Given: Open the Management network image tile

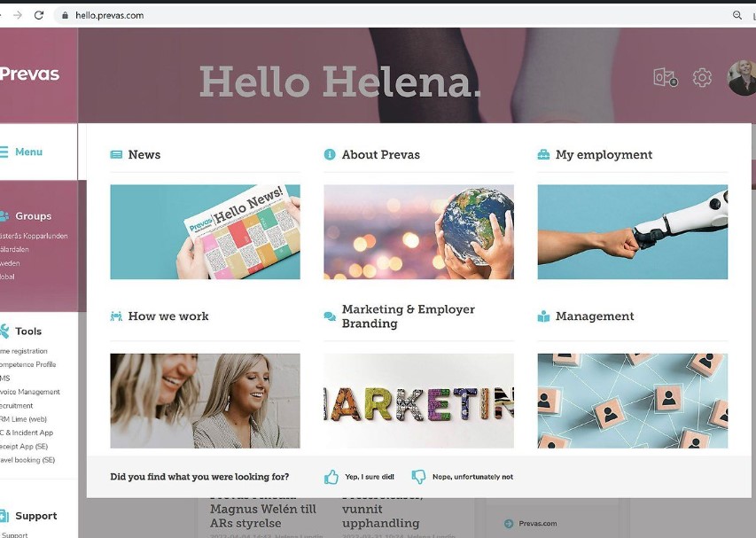Looking at the screenshot, I should [633, 401].
